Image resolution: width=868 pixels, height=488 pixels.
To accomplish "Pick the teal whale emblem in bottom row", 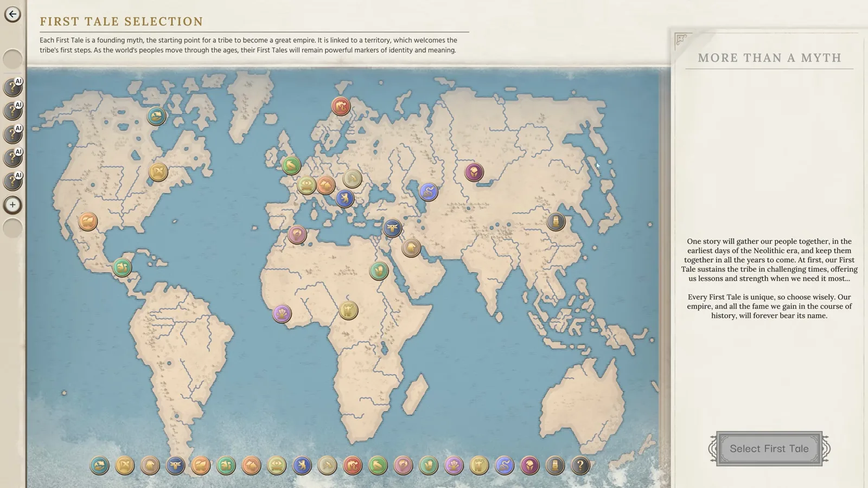I will pyautogui.click(x=100, y=465).
